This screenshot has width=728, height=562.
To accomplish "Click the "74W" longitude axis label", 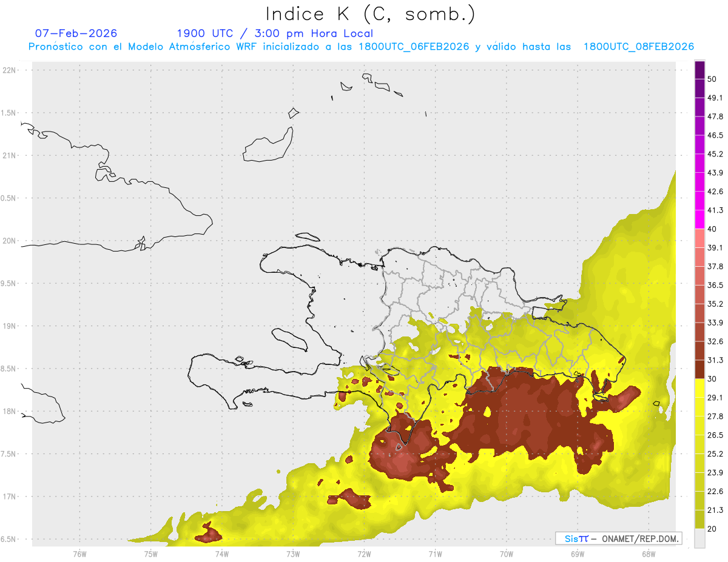I will pos(221,554).
